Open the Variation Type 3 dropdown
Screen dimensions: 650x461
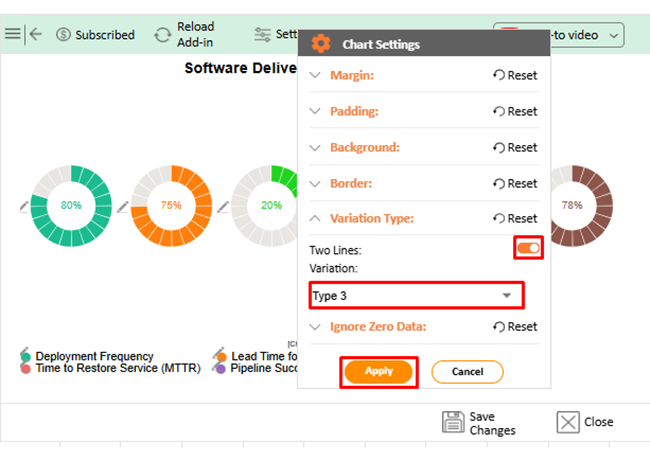[x=416, y=295]
